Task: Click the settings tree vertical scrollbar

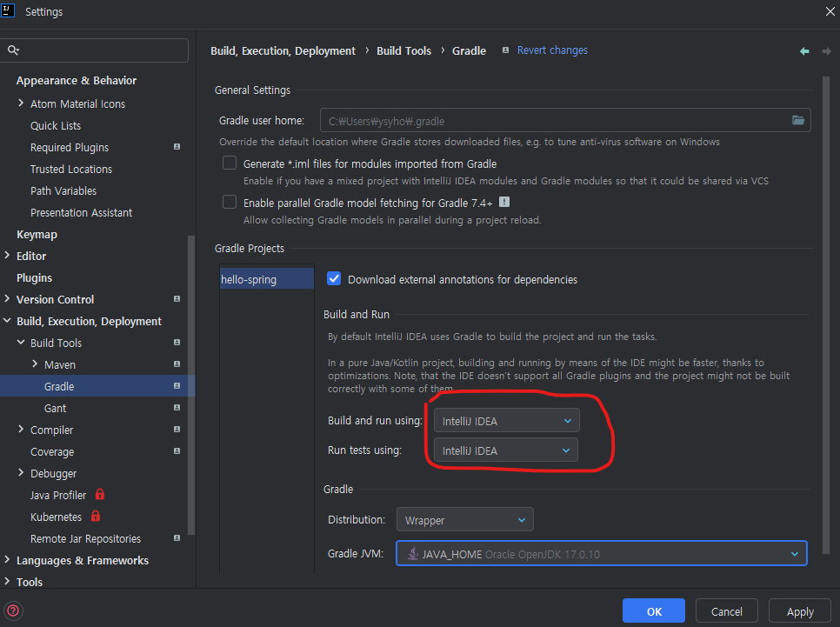Action: click(x=191, y=384)
